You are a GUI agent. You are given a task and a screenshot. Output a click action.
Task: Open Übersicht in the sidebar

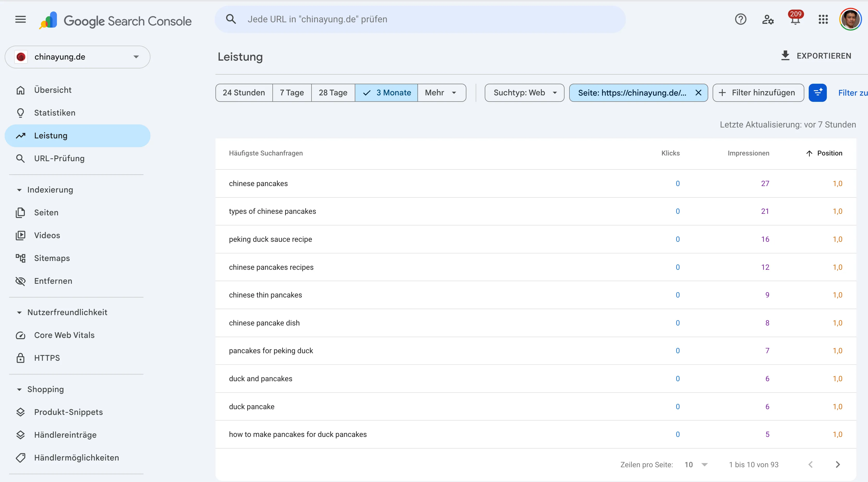tap(77, 90)
